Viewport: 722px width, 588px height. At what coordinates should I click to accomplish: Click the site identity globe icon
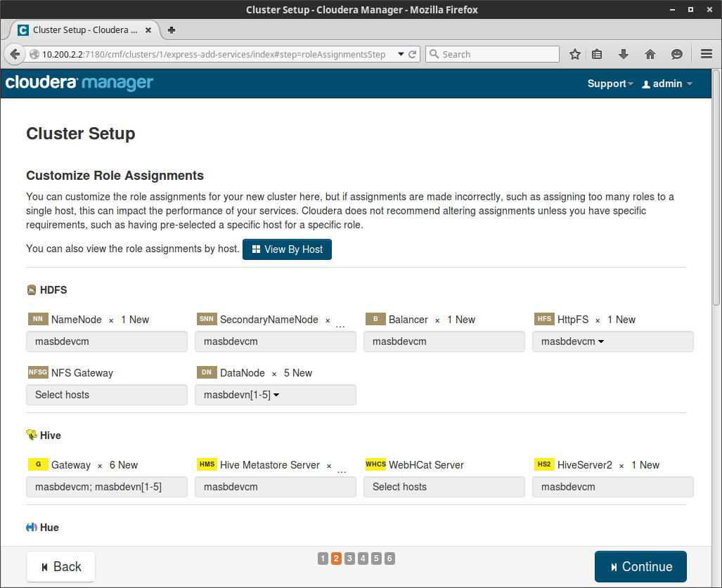(x=34, y=54)
